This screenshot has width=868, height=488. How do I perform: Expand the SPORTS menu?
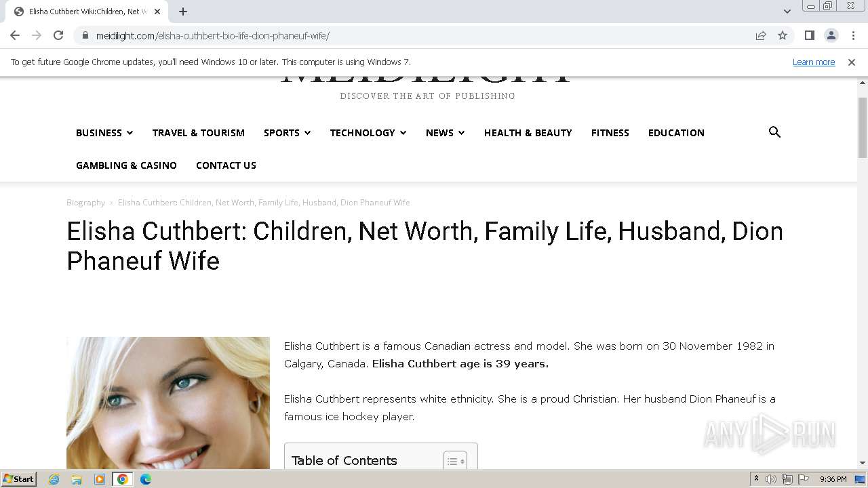pos(287,133)
